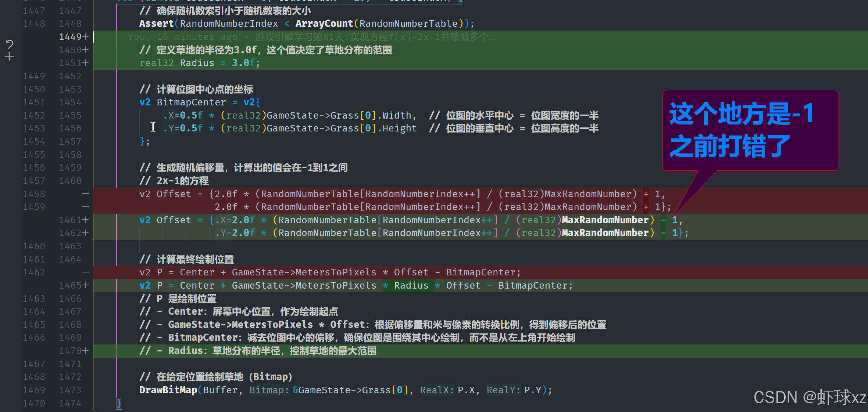The width and height of the screenshot is (868, 412).
Task: Click the Assert macro on line 1448
Action: point(156,24)
